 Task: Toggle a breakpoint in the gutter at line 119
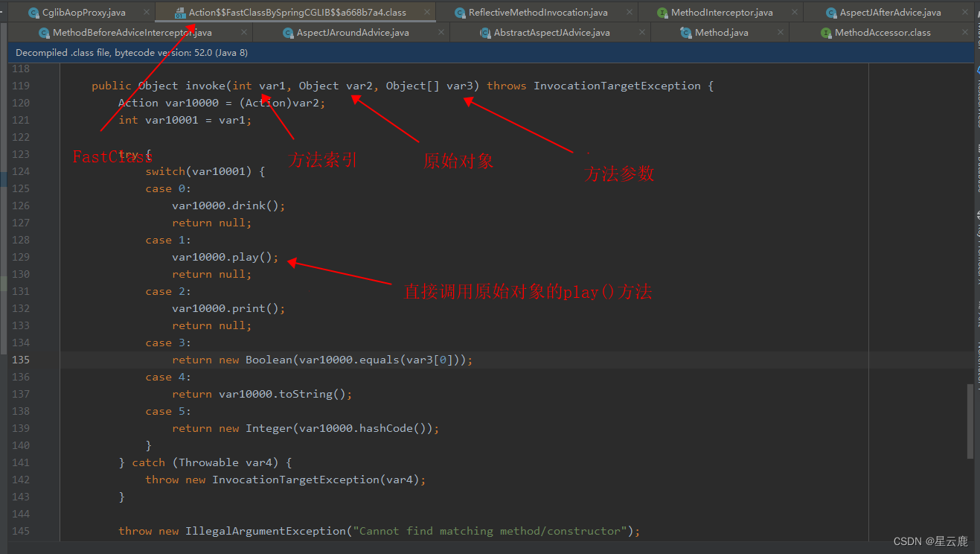[46, 86]
